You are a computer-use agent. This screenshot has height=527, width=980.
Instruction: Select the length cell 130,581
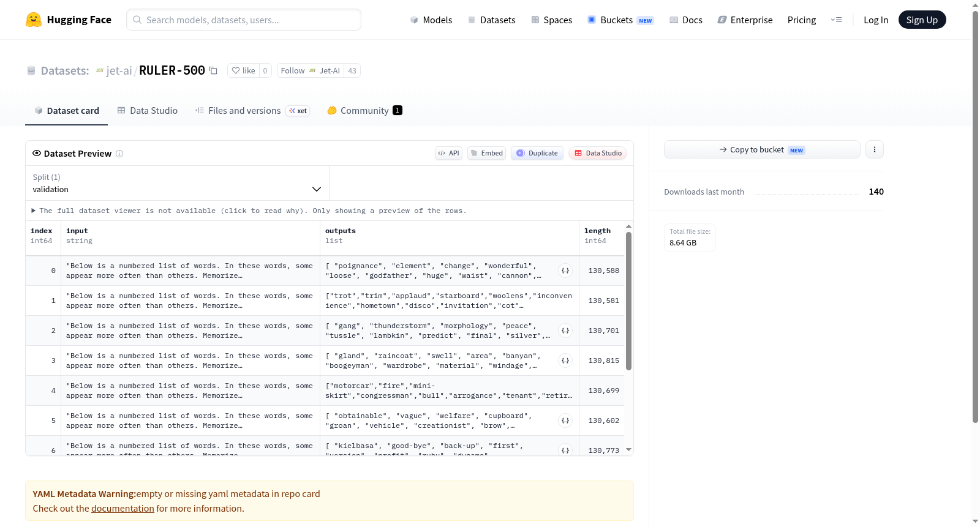[601, 301]
